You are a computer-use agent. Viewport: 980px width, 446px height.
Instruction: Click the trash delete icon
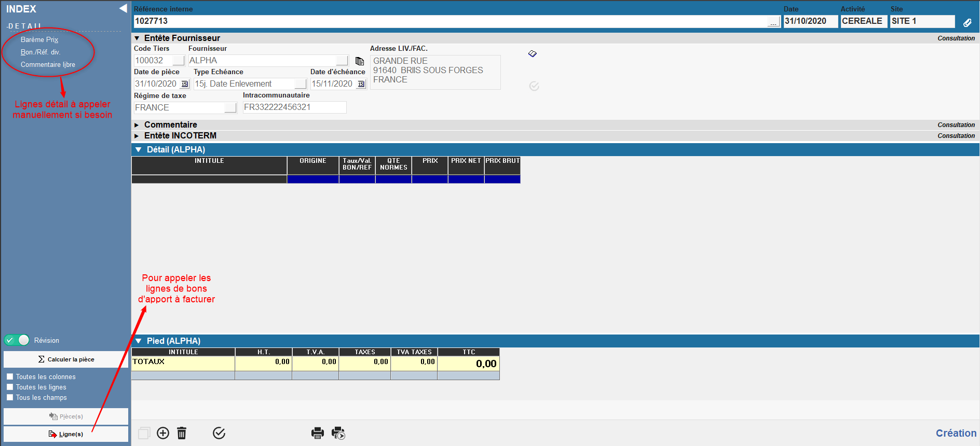182,433
